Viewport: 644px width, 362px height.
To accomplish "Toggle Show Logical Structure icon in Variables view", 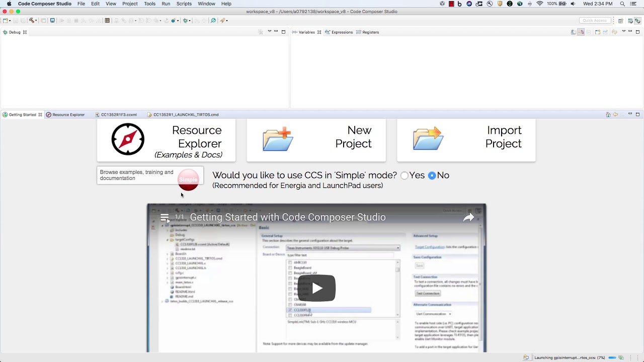I will coord(581,32).
